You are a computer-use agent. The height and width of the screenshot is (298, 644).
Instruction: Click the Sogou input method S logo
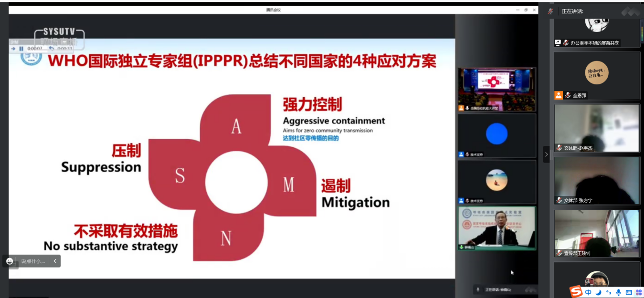point(577,292)
